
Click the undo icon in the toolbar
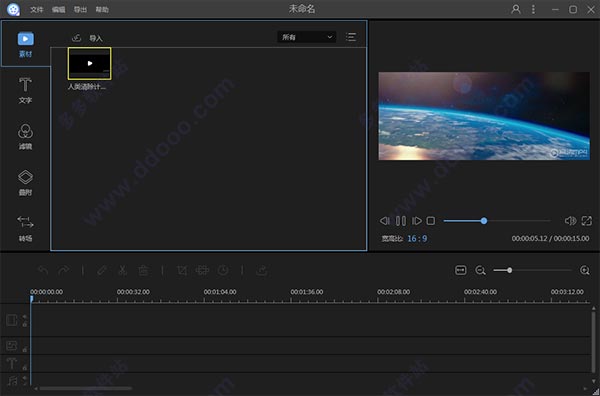tap(43, 271)
